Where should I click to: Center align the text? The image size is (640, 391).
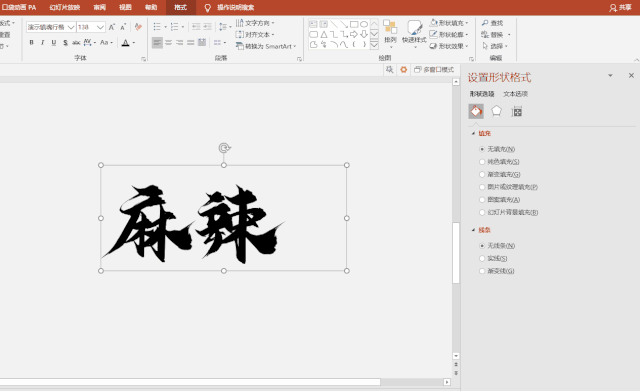(x=169, y=42)
